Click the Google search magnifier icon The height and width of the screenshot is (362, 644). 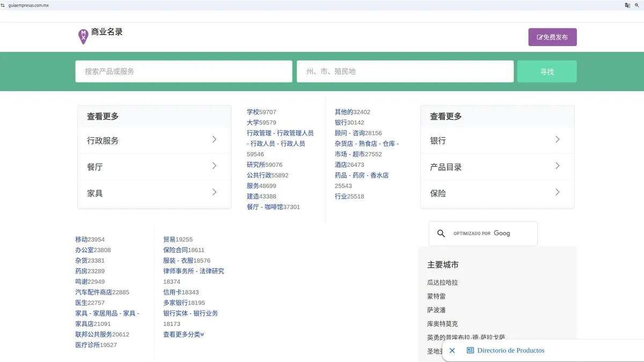click(x=441, y=233)
